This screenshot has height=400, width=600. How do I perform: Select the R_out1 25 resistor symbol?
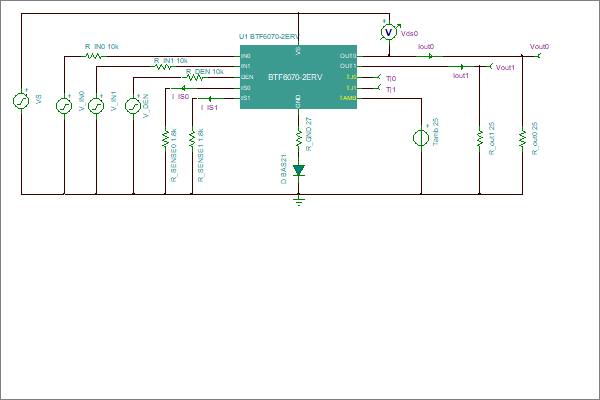click(479, 138)
